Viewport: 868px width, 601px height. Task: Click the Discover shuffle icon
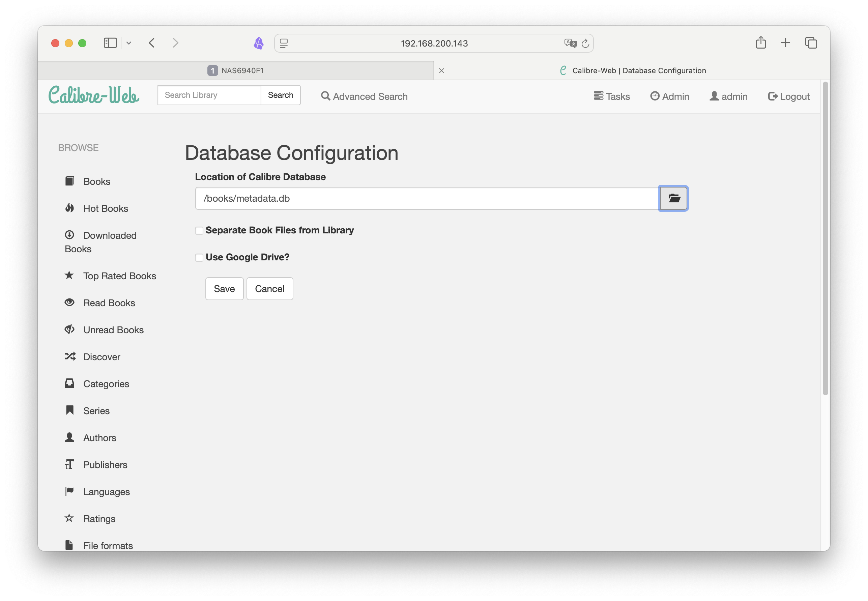pyautogui.click(x=70, y=356)
